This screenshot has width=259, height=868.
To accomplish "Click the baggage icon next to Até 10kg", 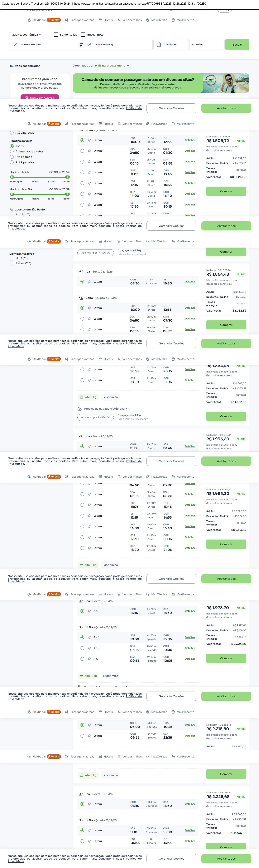I will point(82,676).
